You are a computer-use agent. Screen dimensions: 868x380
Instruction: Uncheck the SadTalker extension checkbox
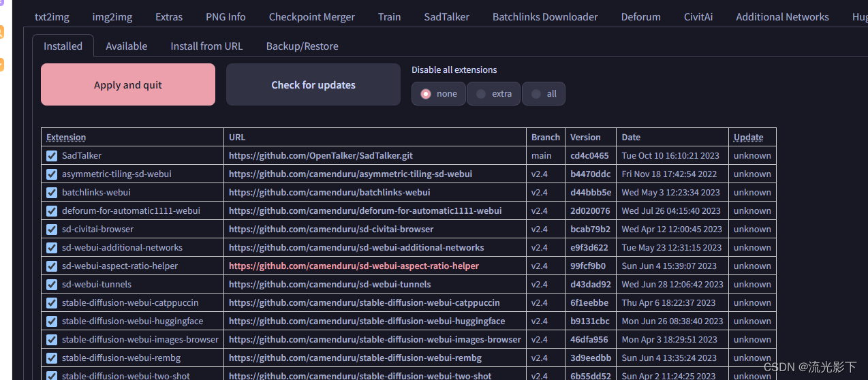52,156
